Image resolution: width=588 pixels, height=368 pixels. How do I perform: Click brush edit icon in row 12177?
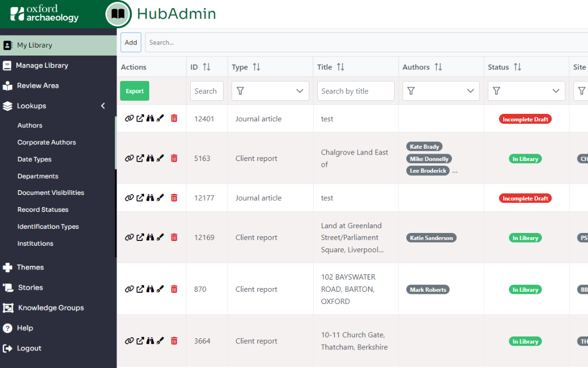coord(160,198)
